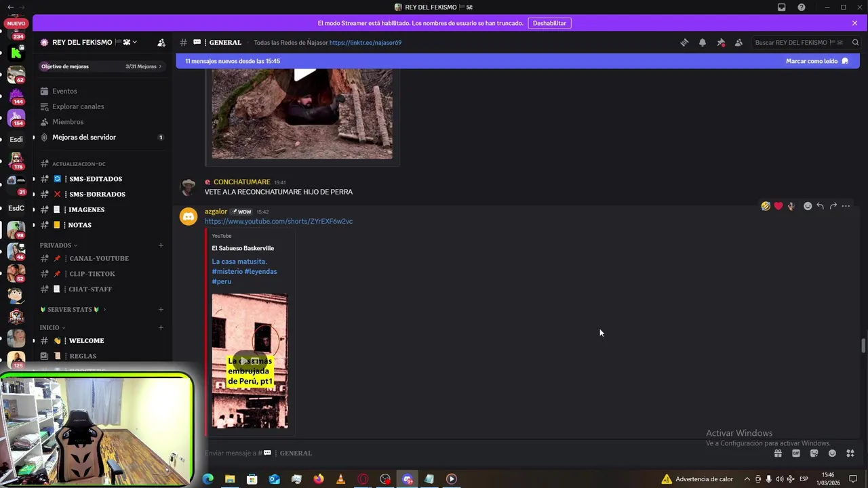868x488 pixels.
Task: Collapse the INICIO category
Action: 52,327
